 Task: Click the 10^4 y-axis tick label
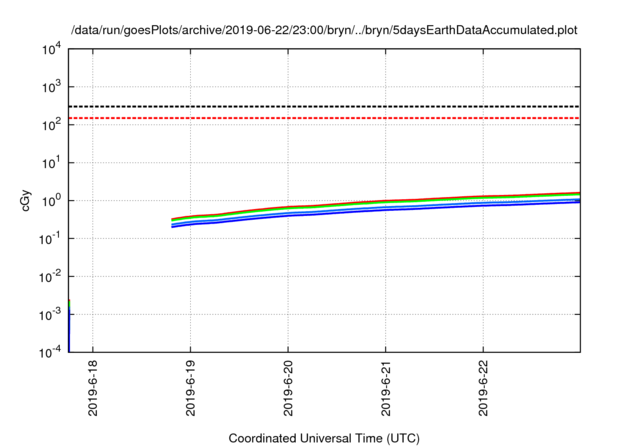[x=51, y=49]
